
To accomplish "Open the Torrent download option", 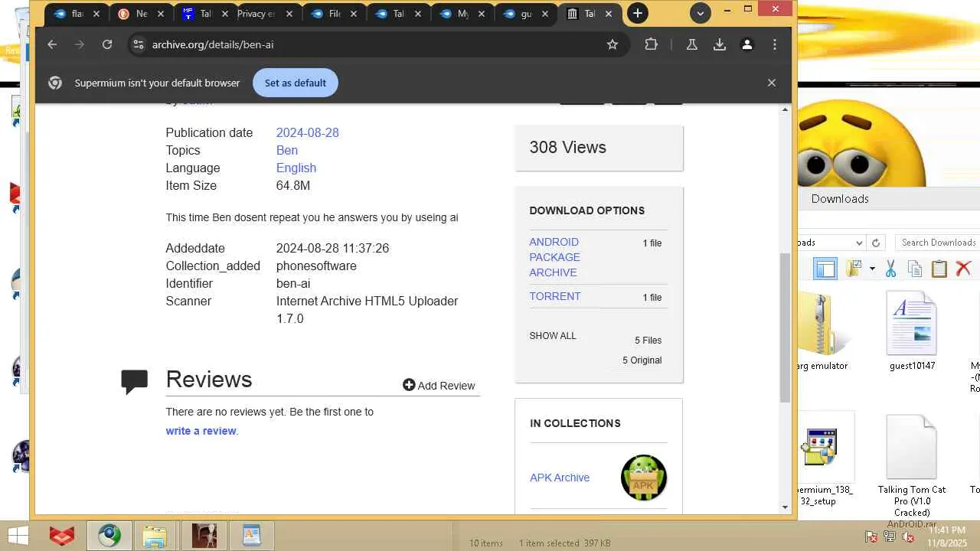I will point(555,296).
